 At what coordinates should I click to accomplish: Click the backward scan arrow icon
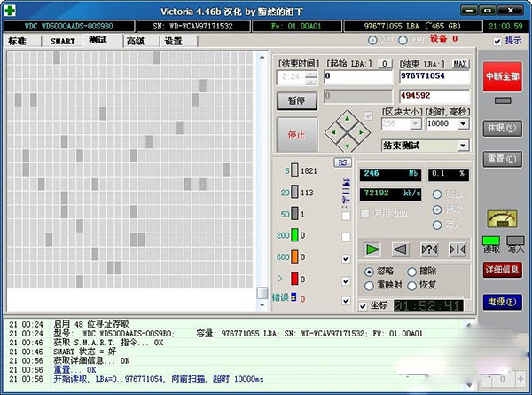399,249
